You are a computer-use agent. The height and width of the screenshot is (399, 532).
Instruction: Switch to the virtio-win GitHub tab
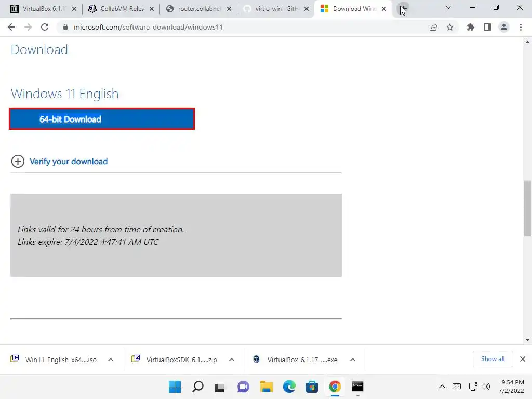tap(276, 9)
